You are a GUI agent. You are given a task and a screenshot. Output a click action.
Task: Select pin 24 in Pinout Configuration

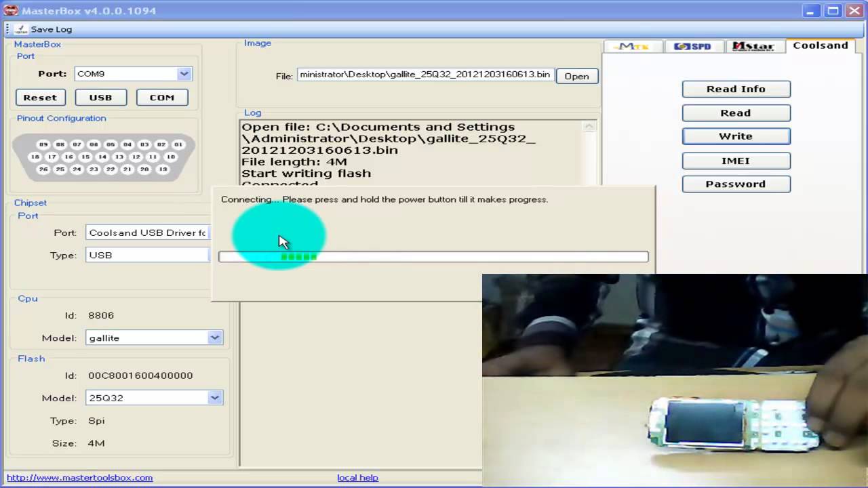(x=77, y=169)
